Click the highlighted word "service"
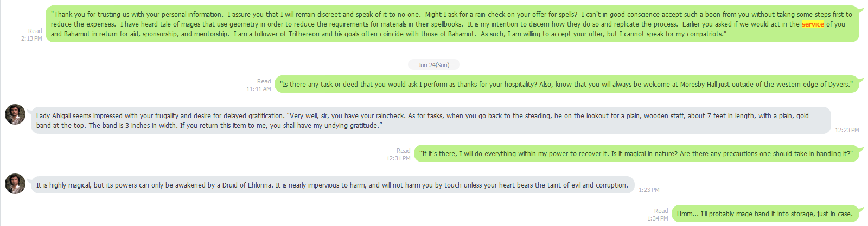 [x=813, y=24]
